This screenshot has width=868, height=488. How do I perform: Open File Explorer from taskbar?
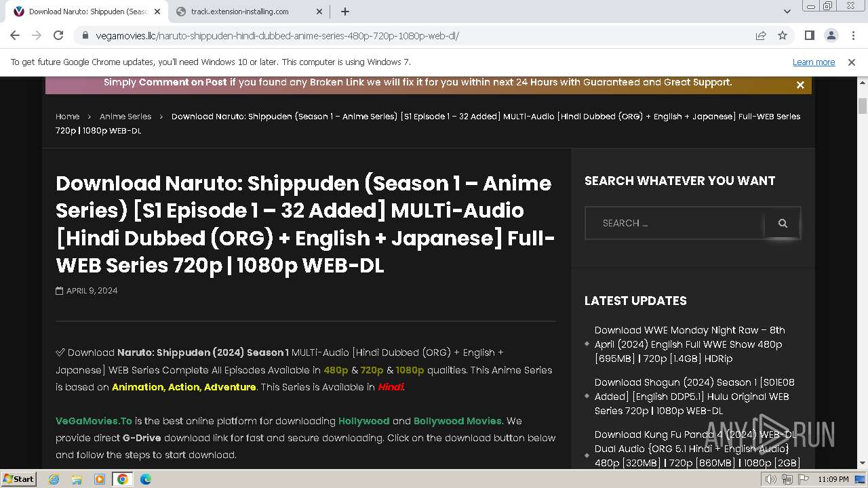(77, 479)
